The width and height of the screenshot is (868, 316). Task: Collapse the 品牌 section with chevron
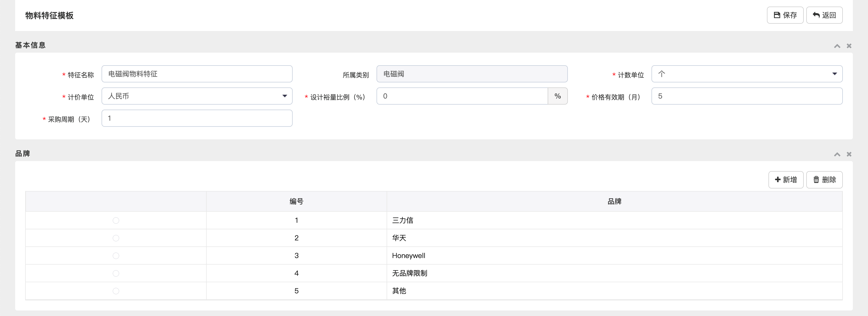tap(837, 154)
